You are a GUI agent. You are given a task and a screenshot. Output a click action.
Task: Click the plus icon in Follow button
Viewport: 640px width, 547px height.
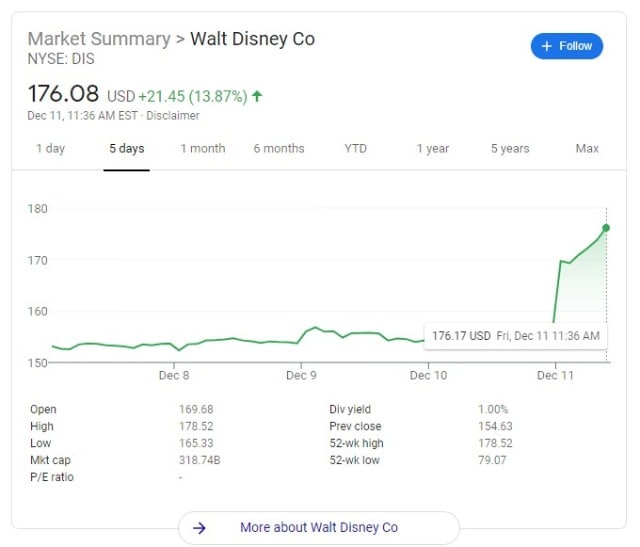click(547, 46)
